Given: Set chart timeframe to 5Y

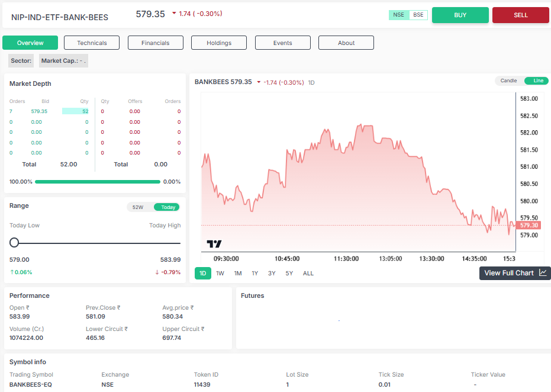Looking at the screenshot, I should pyautogui.click(x=289, y=273).
